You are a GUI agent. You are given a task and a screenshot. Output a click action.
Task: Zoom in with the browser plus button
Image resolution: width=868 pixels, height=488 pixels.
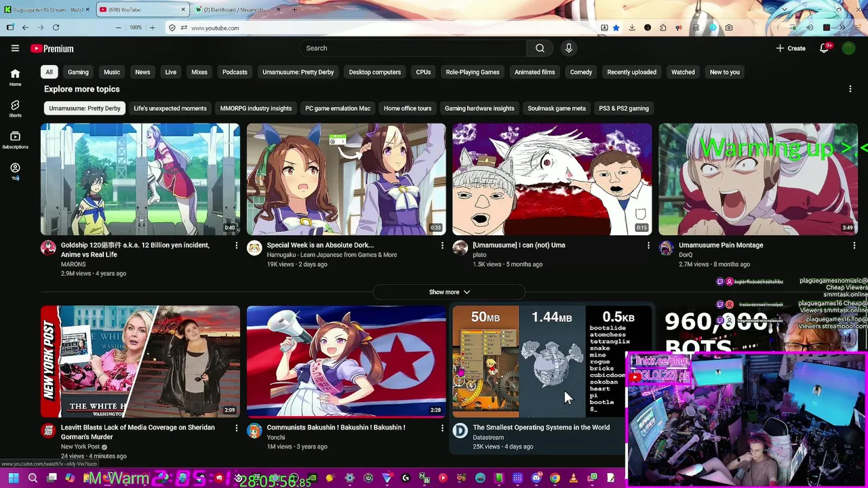152,28
